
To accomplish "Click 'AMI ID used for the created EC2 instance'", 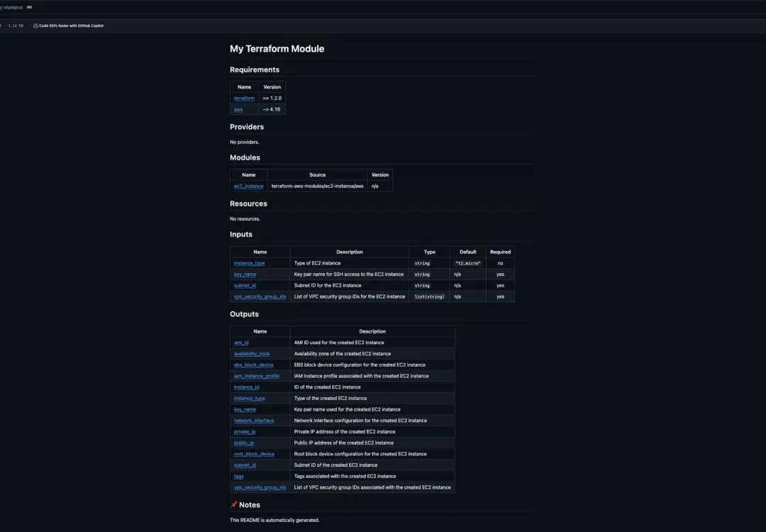I will pyautogui.click(x=339, y=343).
